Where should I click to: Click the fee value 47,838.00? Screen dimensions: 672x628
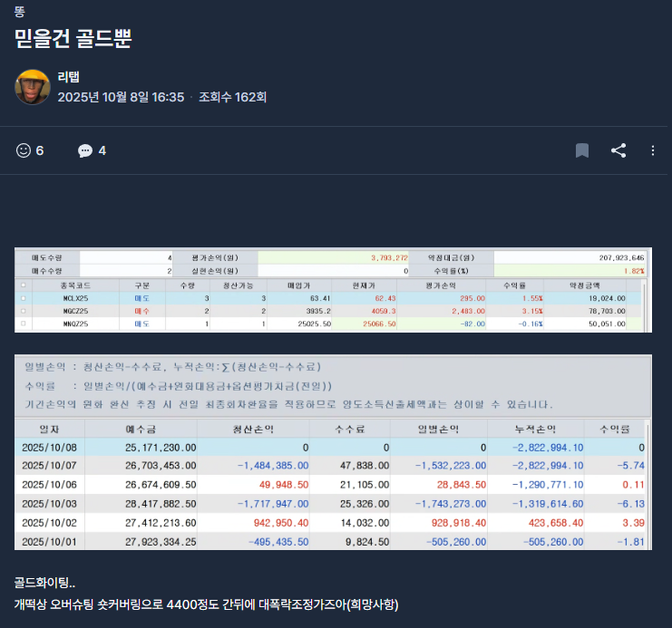point(365,466)
